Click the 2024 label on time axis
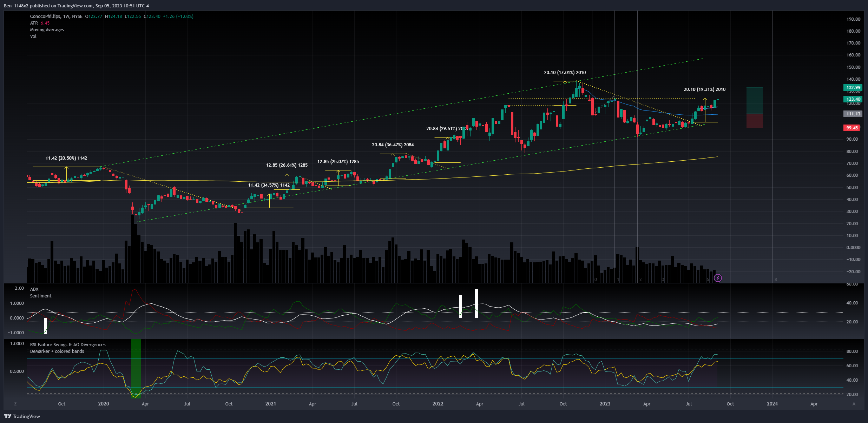Screen dimensions: 868x423 [772, 404]
